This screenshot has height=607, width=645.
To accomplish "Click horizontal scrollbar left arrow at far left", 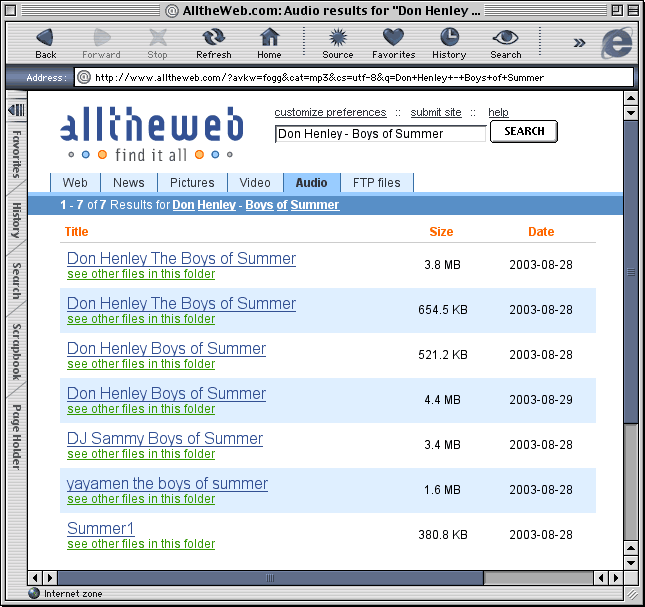I will [x=35, y=578].
